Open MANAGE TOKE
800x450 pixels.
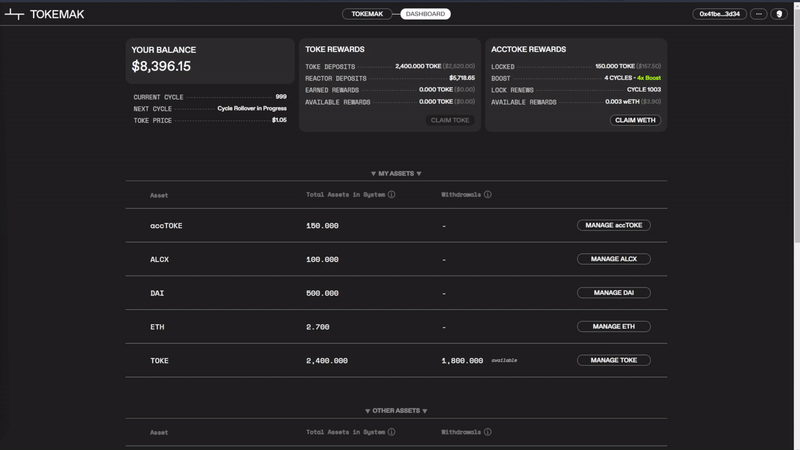[x=614, y=360]
